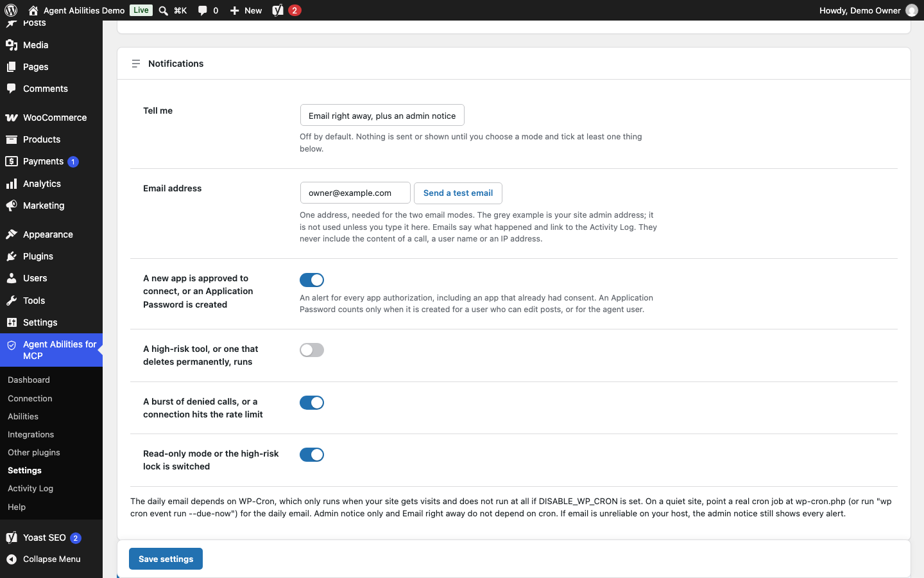Viewport: 924px width, 578px height.
Task: Click the Yoast SEO sidebar icon
Action: point(12,538)
